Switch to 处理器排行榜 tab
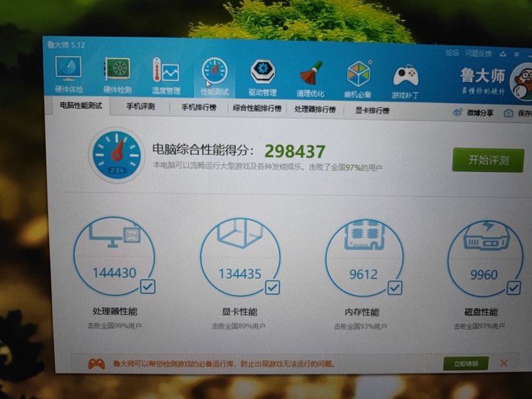This screenshot has height=399, width=532. tap(315, 110)
